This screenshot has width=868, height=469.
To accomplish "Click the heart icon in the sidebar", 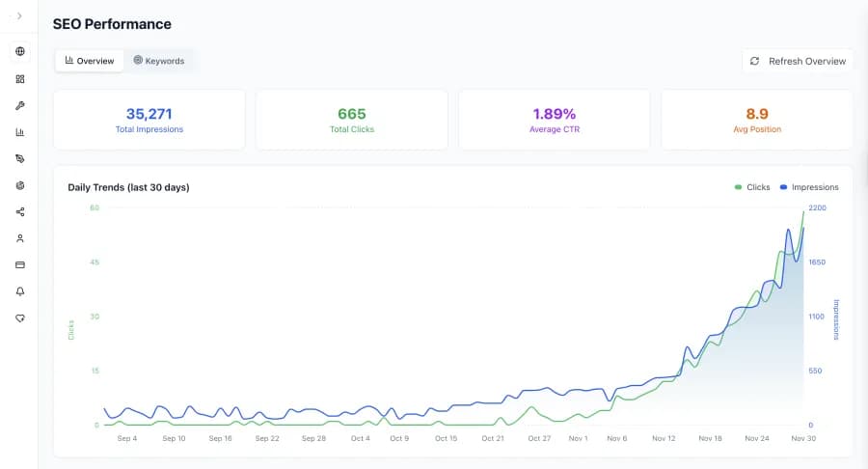I will 19,317.
